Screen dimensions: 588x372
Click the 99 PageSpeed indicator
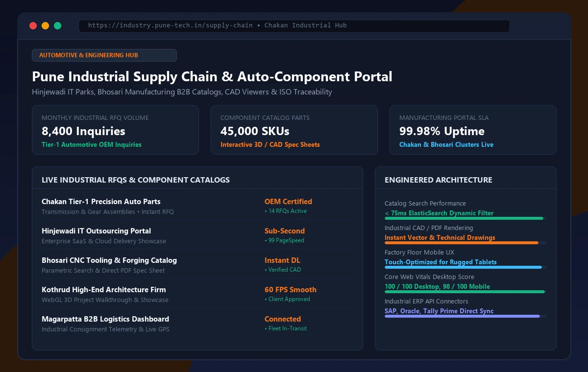pyautogui.click(x=284, y=240)
